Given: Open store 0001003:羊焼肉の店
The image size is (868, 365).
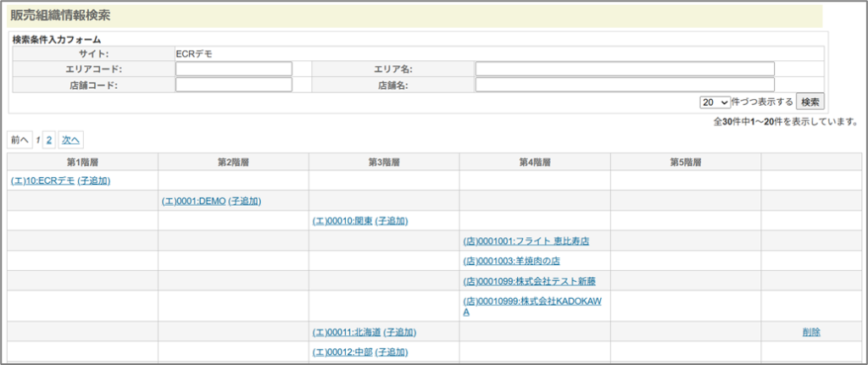Looking at the screenshot, I should click(x=511, y=261).
